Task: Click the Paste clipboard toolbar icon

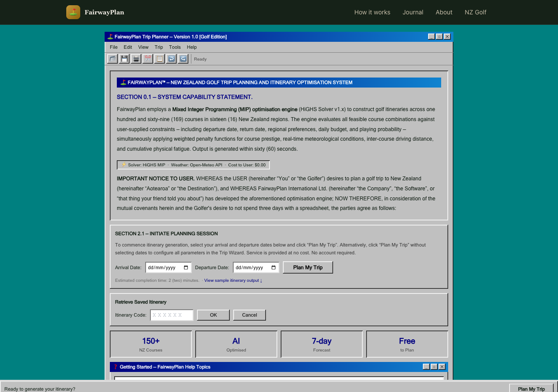Action: click(x=160, y=59)
